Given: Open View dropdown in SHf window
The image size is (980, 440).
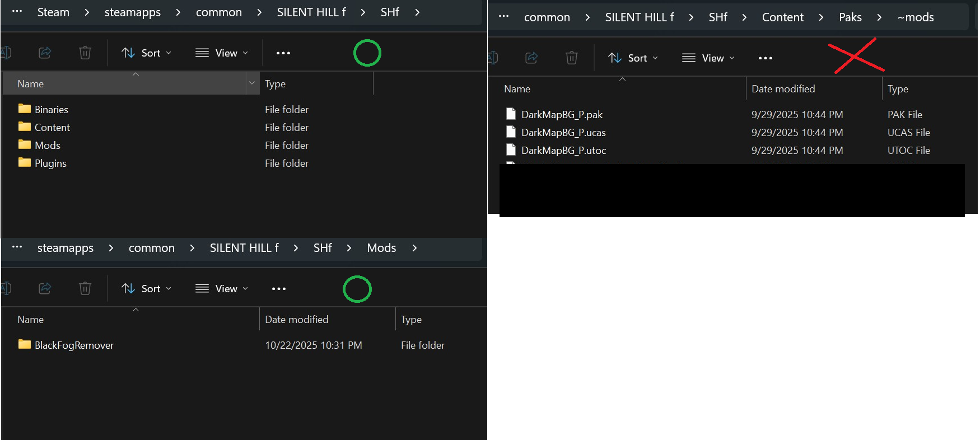Looking at the screenshot, I should coord(222,53).
